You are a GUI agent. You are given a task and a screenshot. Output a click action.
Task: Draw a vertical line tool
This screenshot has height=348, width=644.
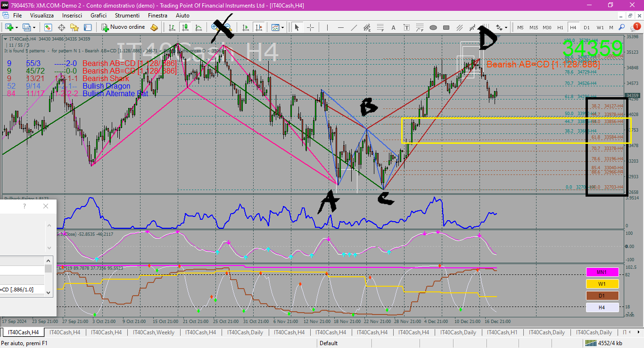tap(328, 27)
